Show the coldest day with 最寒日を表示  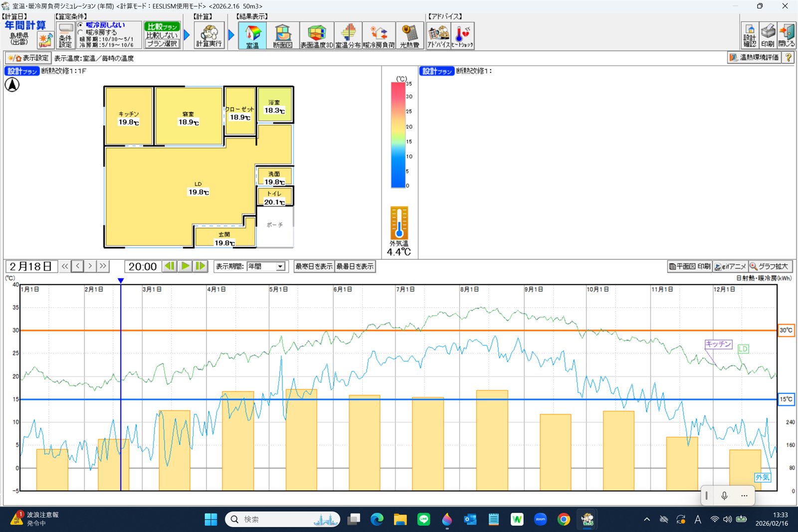[314, 267]
